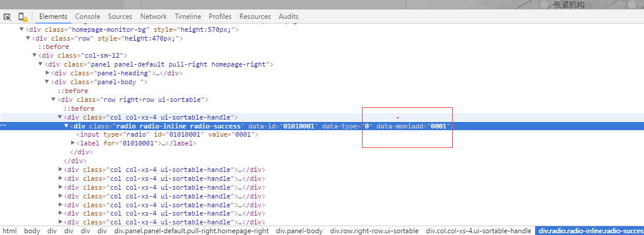Open the Timeline tab
This screenshot has height=235, width=644.
188,16
